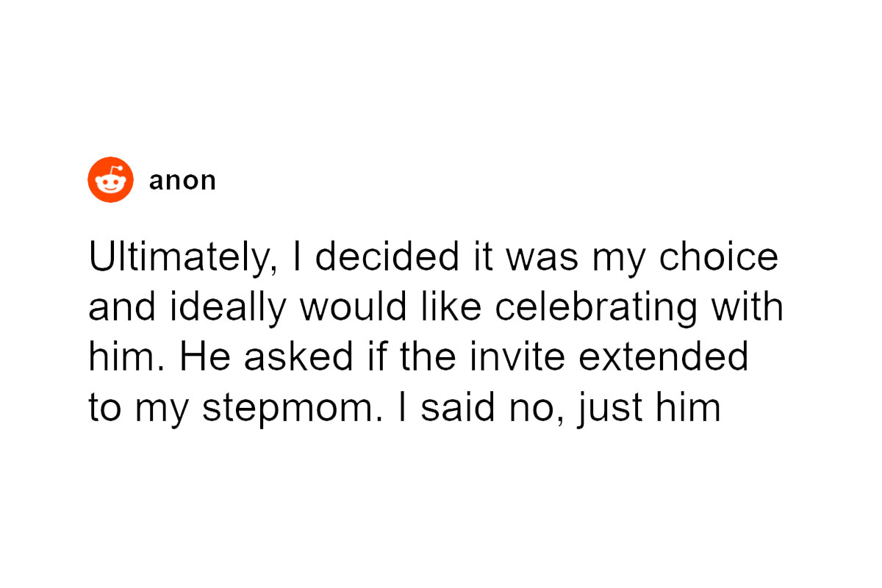Click the Reddit avatar icon
882x588 pixels.
(110, 180)
